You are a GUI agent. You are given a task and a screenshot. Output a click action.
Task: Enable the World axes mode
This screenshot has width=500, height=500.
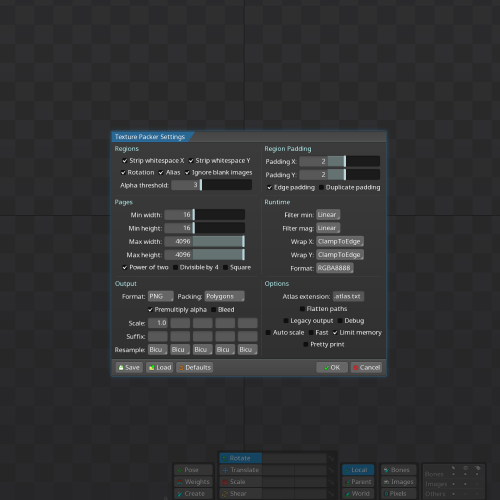click(x=358, y=494)
